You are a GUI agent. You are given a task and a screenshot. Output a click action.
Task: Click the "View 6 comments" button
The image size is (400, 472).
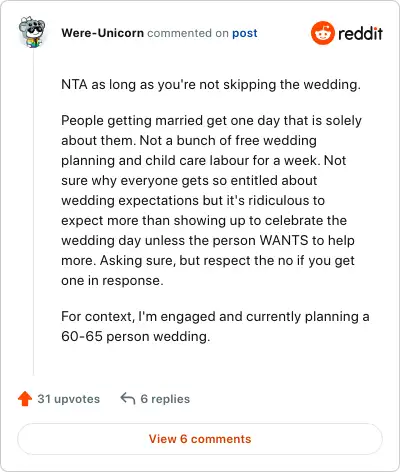point(200,439)
